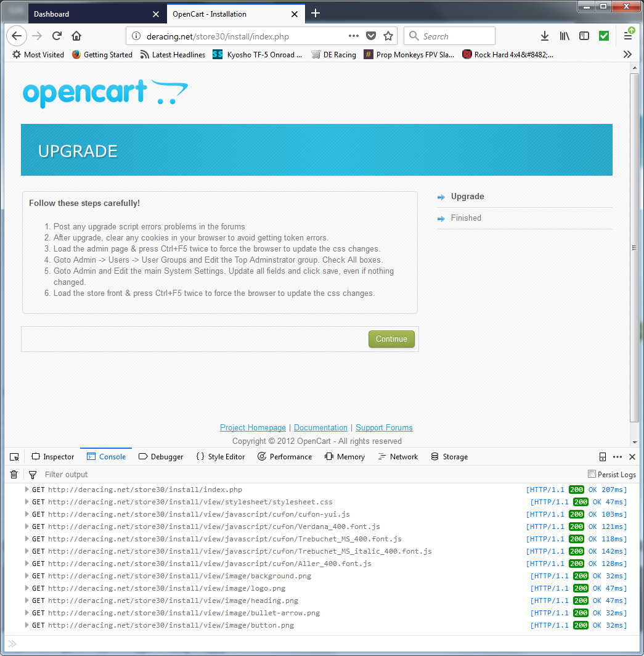Expand the logo.png GET request entry

(26, 588)
